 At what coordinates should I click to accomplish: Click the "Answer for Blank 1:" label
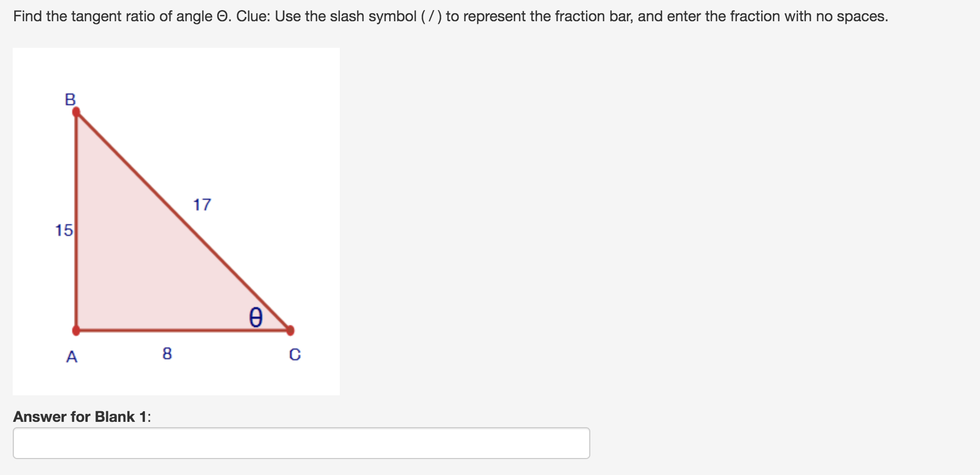[x=82, y=417]
